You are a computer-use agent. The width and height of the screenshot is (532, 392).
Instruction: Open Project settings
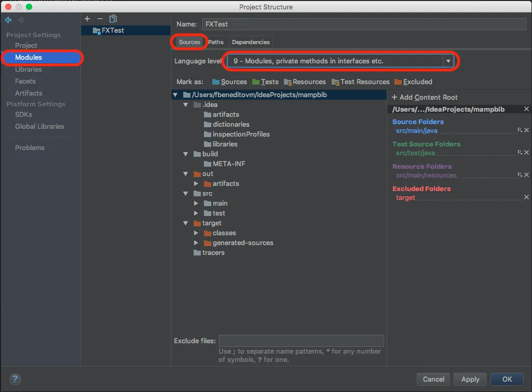click(26, 46)
